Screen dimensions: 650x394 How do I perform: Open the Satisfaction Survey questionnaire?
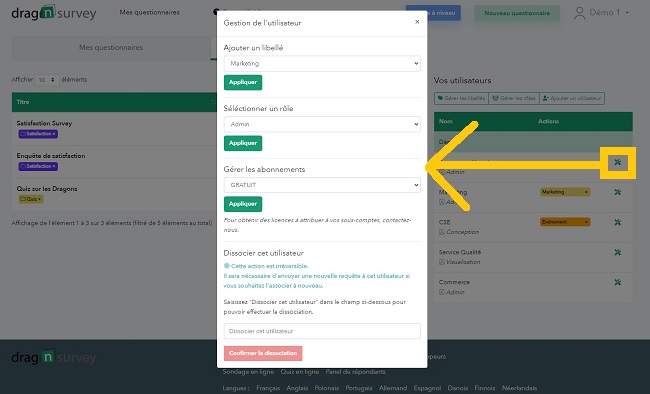point(44,123)
